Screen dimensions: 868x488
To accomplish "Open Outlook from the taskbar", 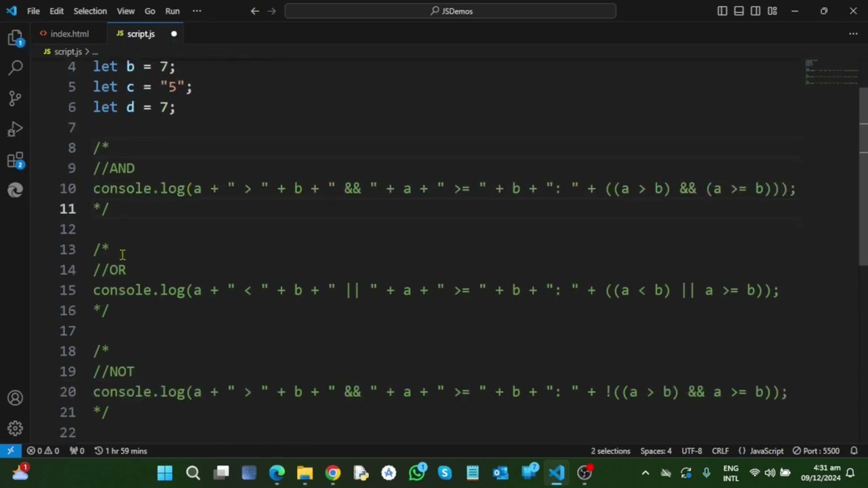I will tap(500, 472).
